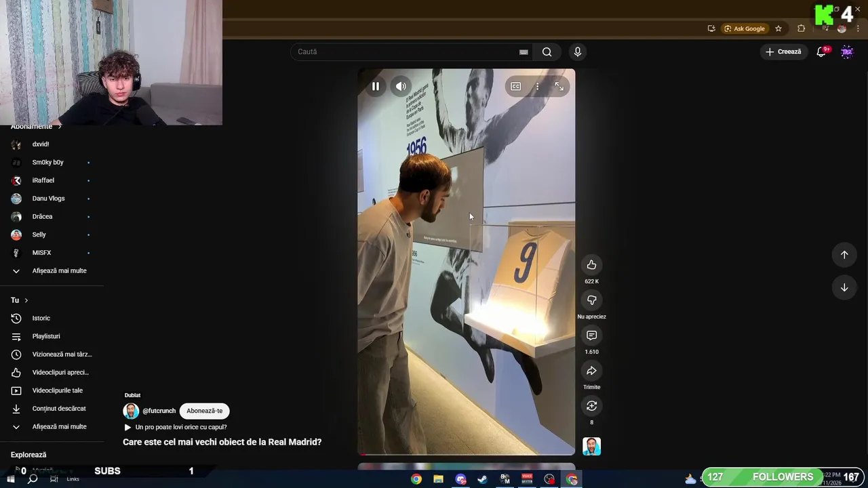Open the linked video 'Un pro poate lovi orice cu capul?'
Image resolution: width=868 pixels, height=488 pixels.
pyautogui.click(x=180, y=427)
